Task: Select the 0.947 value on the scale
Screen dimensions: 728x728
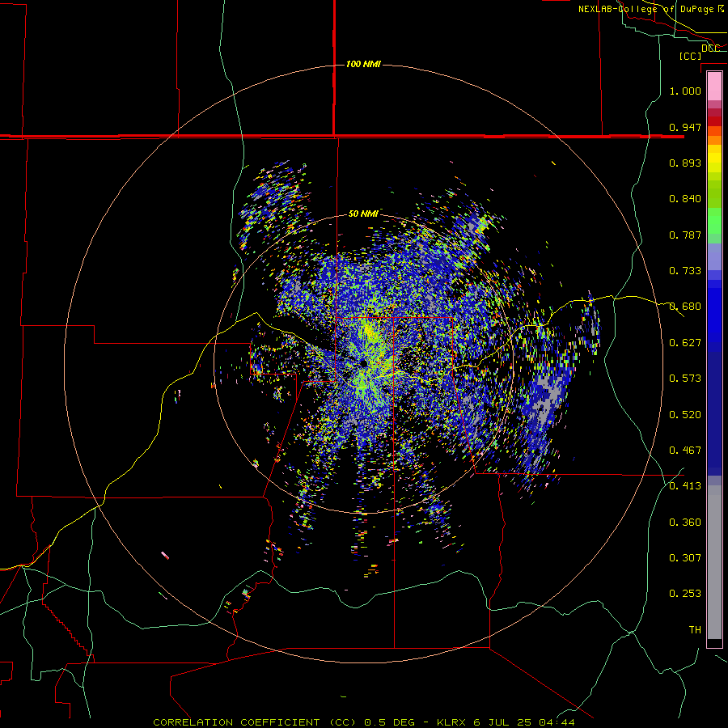Action: click(x=685, y=127)
